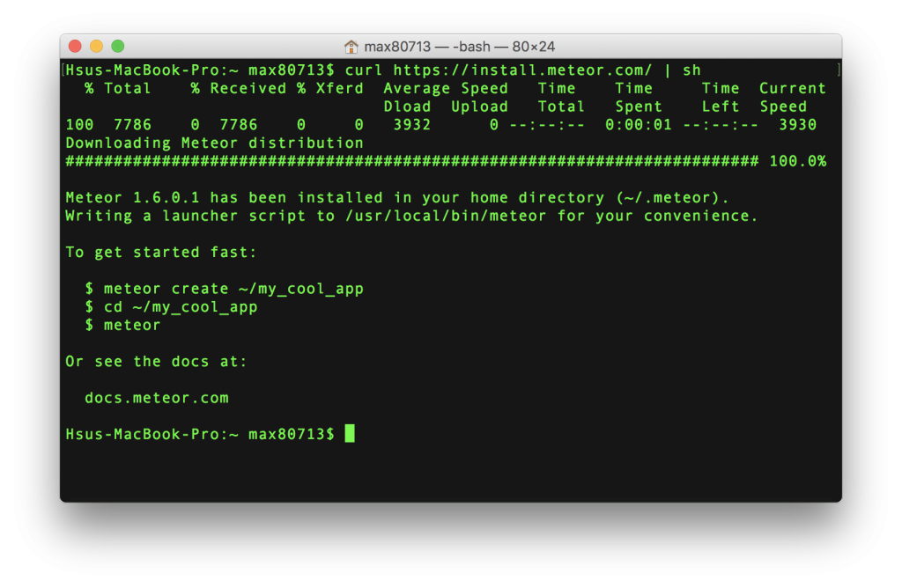
Task: Click the 'Meteor 1.6.0.1 has been installed' line
Action: coord(397,198)
